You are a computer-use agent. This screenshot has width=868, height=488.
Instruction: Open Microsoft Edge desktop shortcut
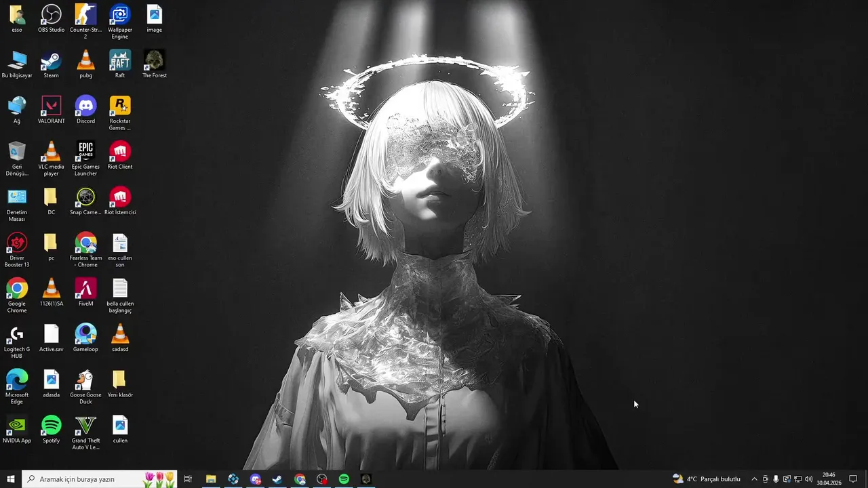17,385
